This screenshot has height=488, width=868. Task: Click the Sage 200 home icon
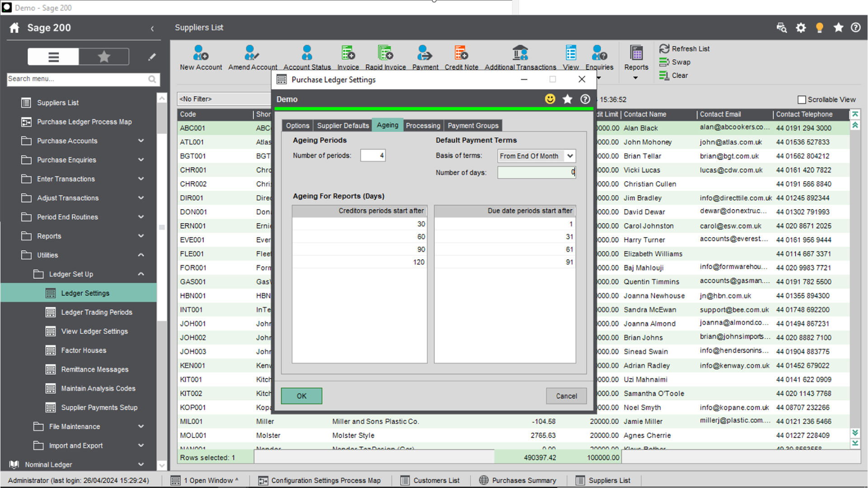pyautogui.click(x=14, y=28)
